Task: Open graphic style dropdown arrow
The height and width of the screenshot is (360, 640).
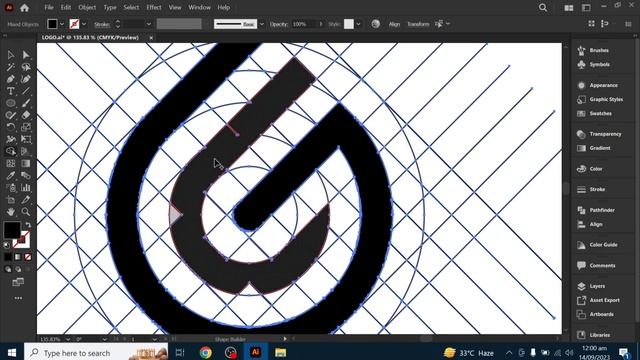Action: pyautogui.click(x=358, y=24)
